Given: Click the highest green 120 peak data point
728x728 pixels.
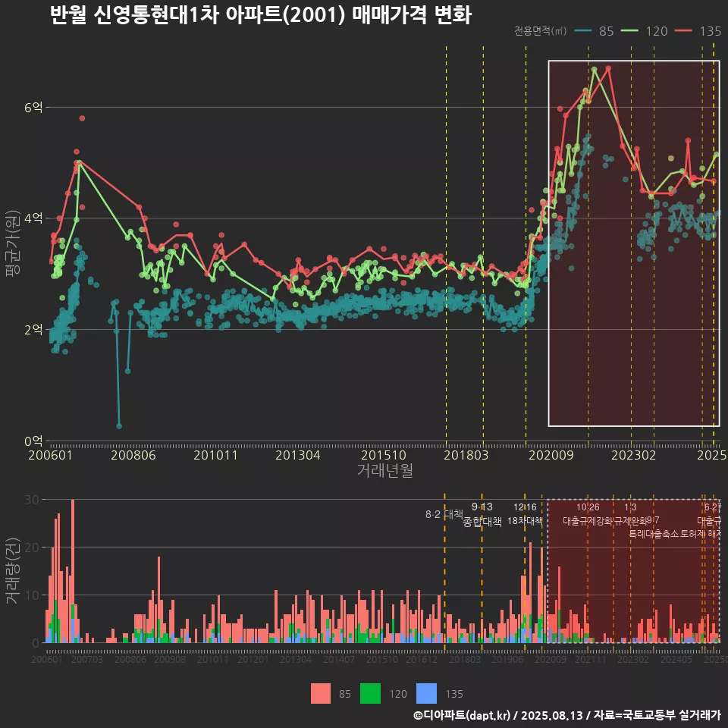Looking at the screenshot, I should 594,70.
